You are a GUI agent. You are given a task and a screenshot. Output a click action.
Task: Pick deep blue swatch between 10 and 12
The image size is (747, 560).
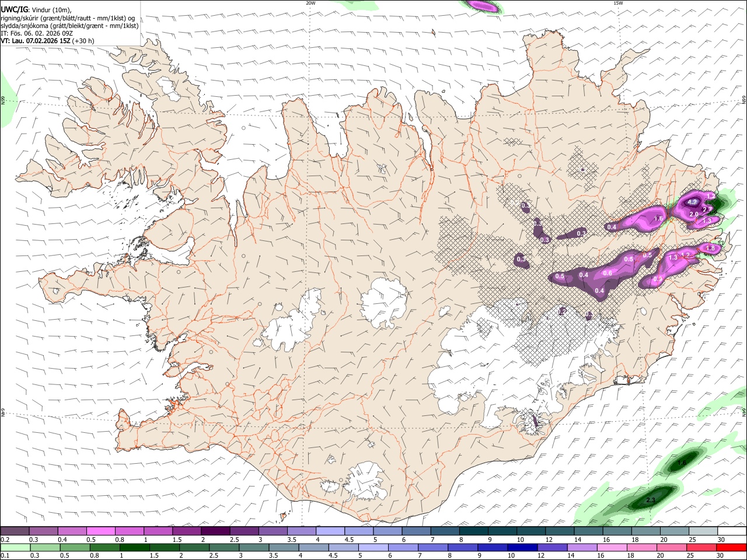point(521,547)
